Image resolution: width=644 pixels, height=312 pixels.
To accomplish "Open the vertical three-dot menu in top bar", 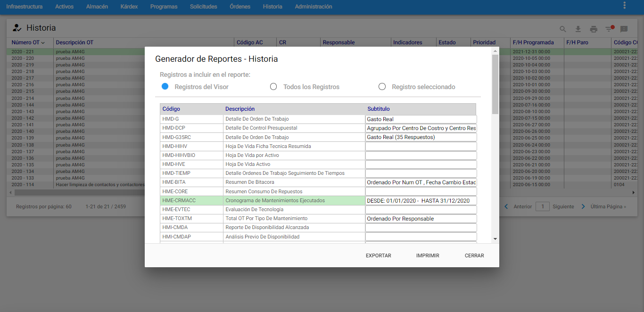I will [624, 6].
